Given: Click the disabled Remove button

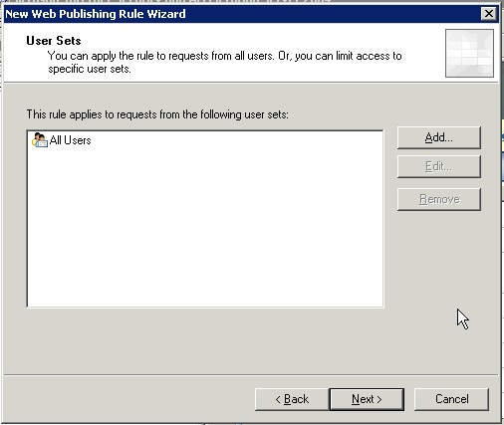Looking at the screenshot, I should [438, 199].
